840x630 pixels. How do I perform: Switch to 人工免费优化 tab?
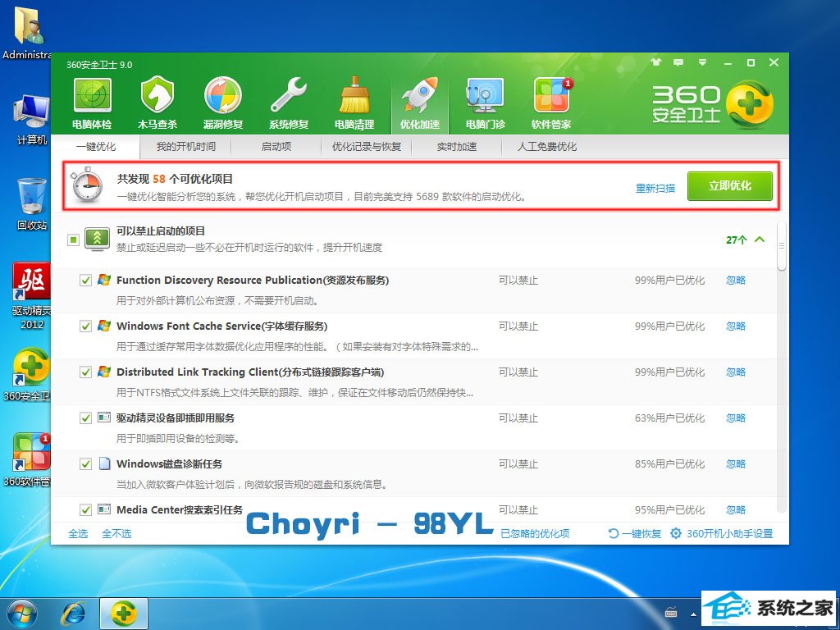coord(547,147)
